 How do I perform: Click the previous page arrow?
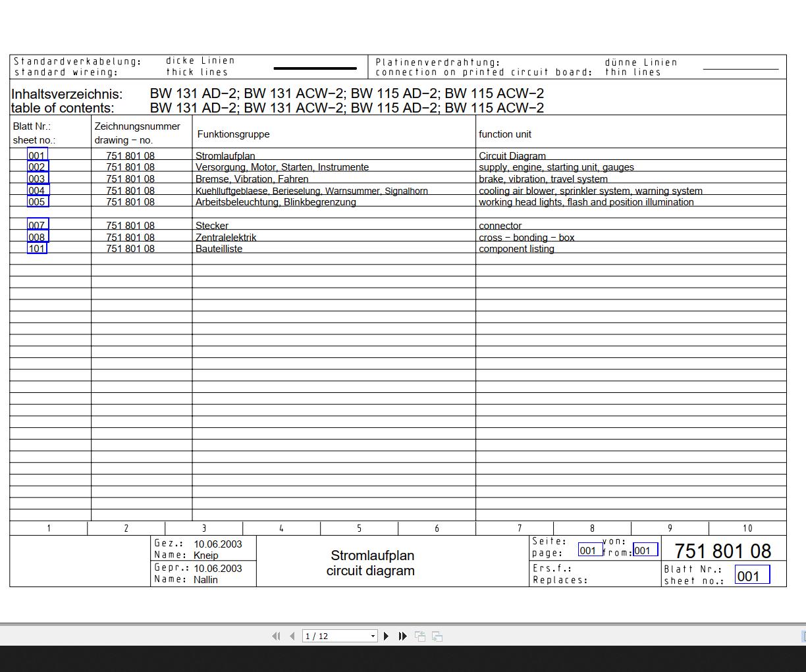click(x=292, y=636)
